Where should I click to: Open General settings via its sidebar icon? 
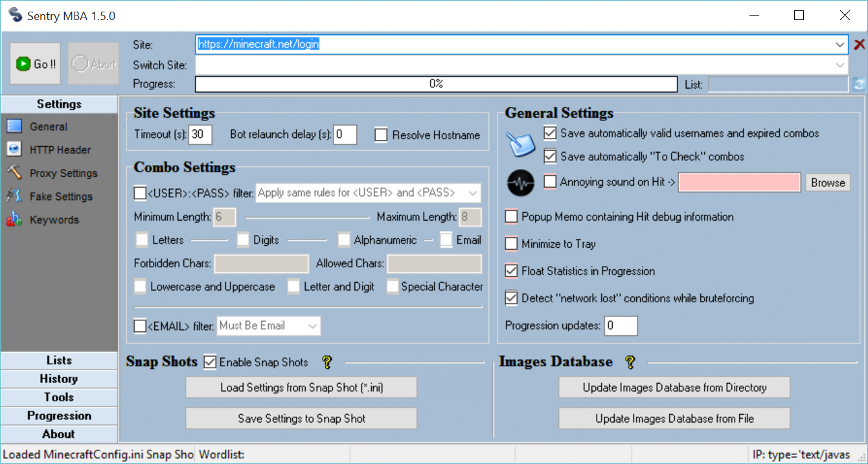[x=14, y=126]
